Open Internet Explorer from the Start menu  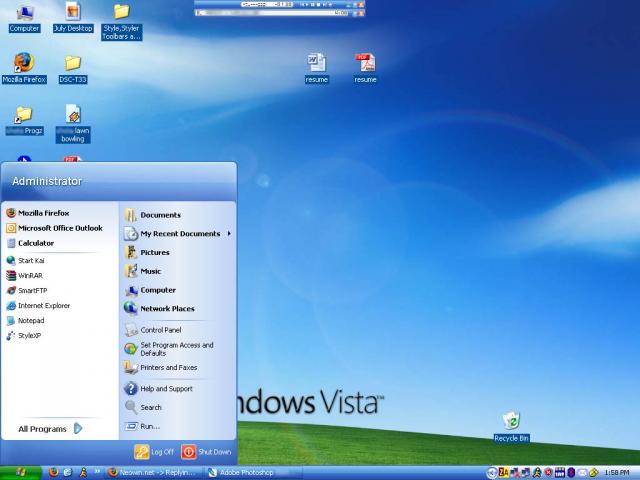[x=38, y=306]
